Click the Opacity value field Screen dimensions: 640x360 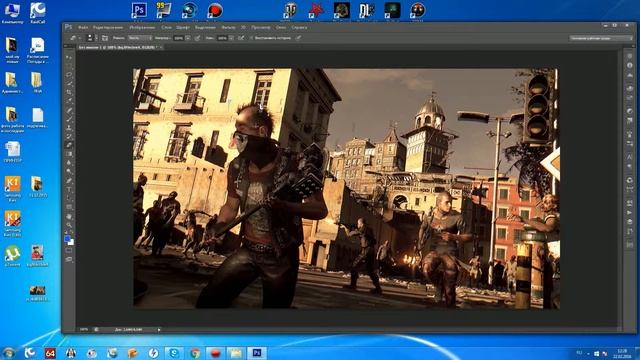(179, 38)
